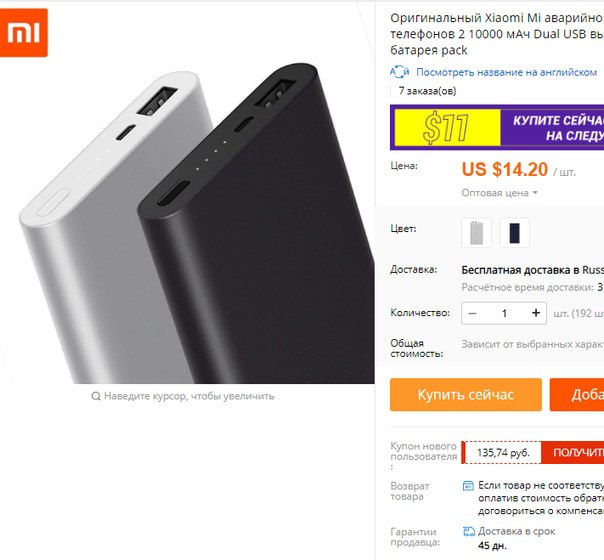
Task: Click the orange Mi logo icon
Action: point(23,33)
